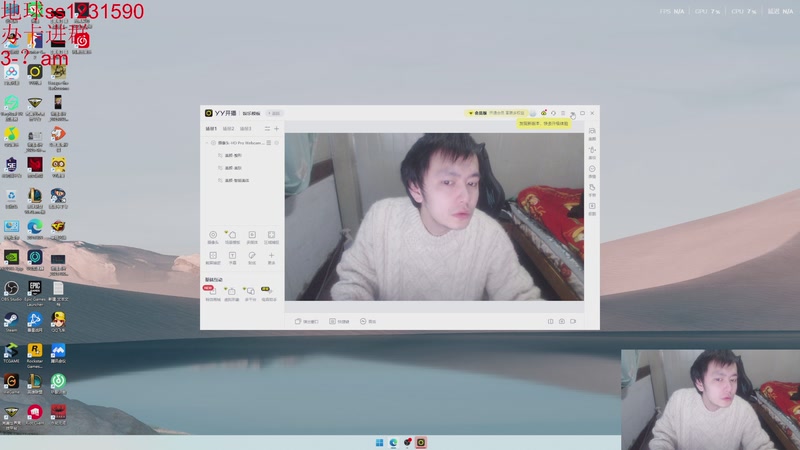Open the main menu lines icon in the YY title bar
Viewport: 800px width, 450px height.
563,113
